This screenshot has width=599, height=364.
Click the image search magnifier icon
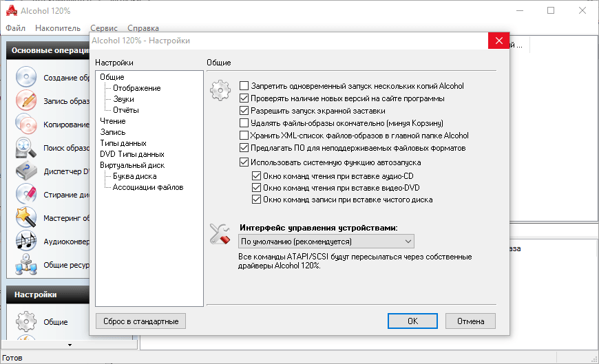(x=26, y=148)
